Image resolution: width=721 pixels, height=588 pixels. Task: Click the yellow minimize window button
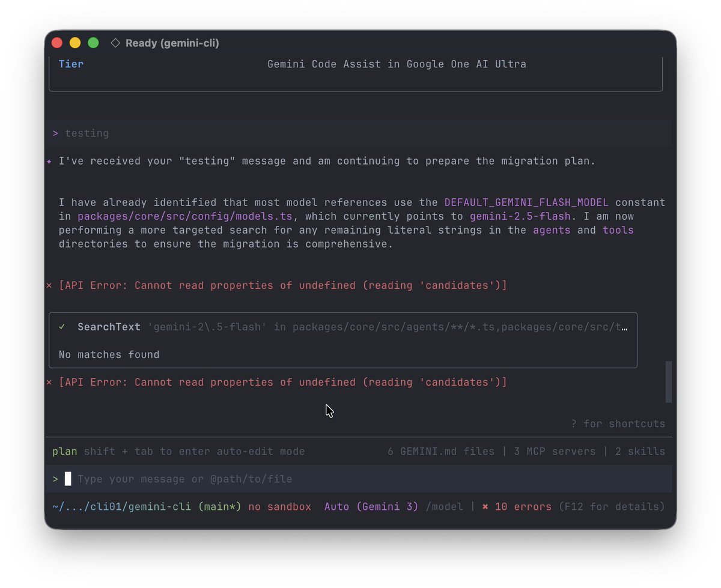point(75,43)
